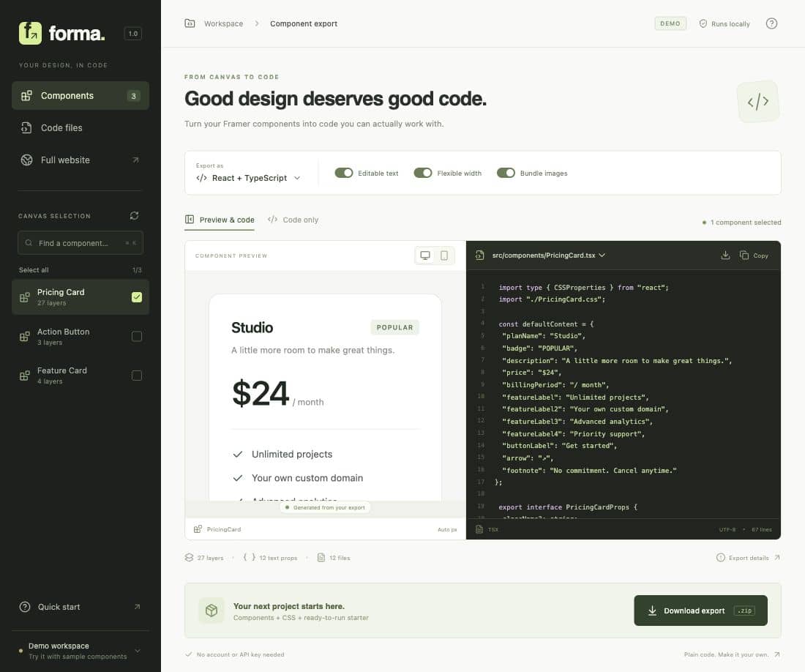Click the 12 files document icon
Viewport: 805px width, 672px height.
[321, 558]
